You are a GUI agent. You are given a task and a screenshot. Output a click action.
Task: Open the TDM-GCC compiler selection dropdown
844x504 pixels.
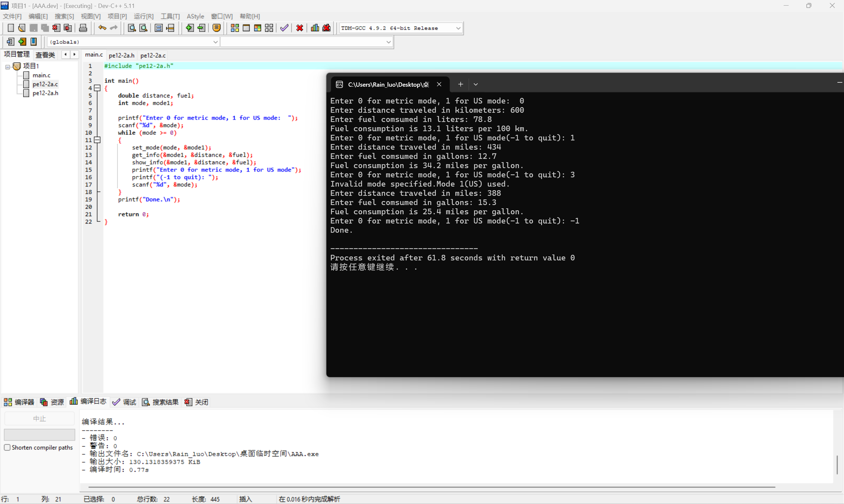(458, 28)
